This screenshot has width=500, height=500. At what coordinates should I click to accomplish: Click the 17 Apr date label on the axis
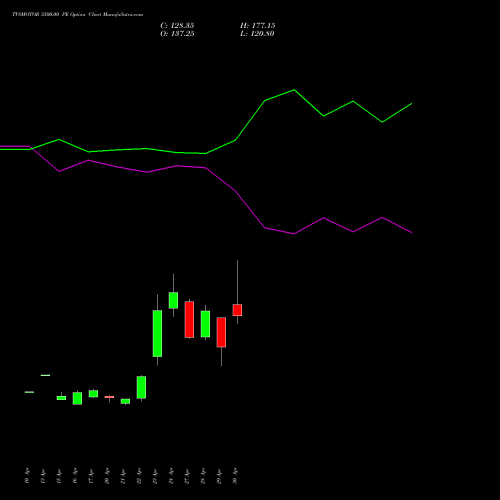pyautogui.click(x=91, y=476)
